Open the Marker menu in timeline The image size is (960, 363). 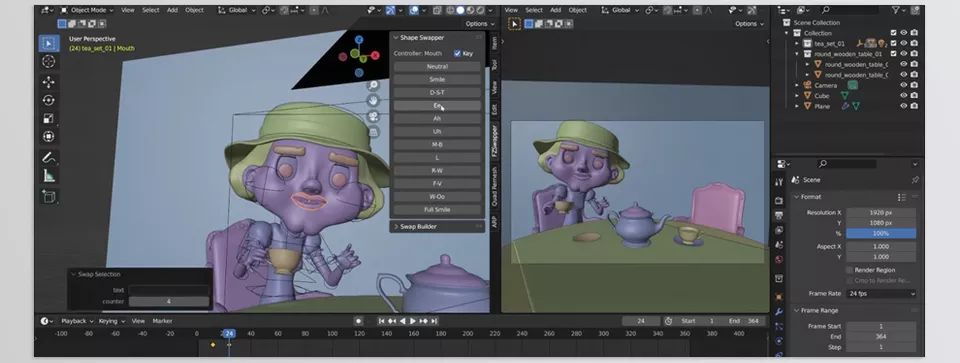coord(162,321)
